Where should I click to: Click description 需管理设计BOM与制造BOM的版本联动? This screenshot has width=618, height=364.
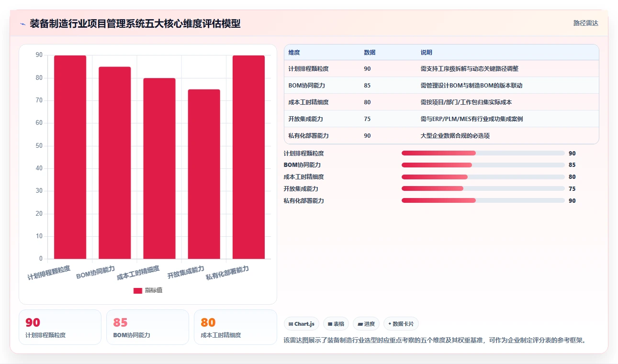tap(471, 86)
